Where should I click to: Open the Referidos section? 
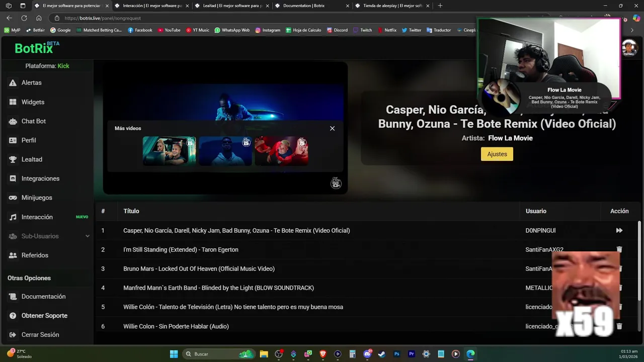(x=35, y=255)
